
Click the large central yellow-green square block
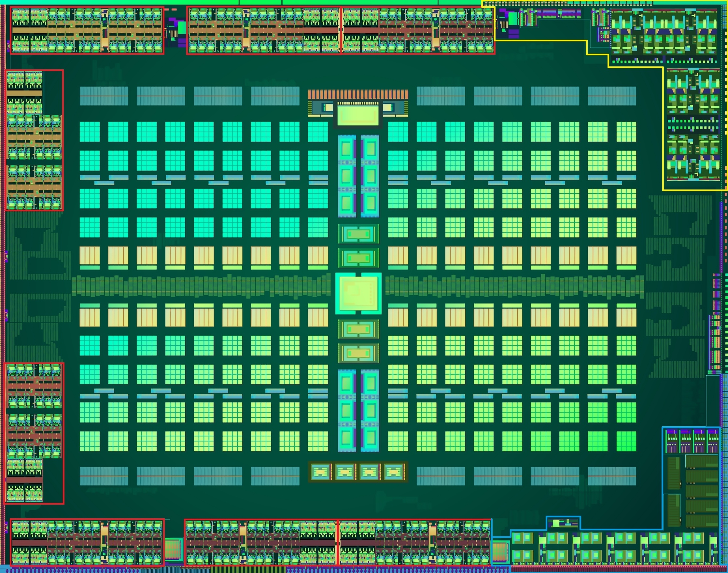358,293
